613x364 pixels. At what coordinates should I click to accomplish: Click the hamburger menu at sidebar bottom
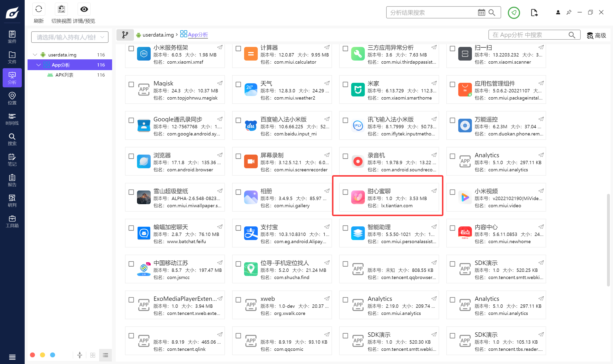[12, 357]
